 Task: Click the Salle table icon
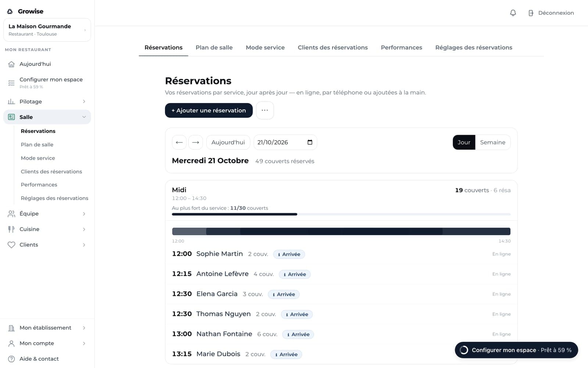tap(11, 117)
